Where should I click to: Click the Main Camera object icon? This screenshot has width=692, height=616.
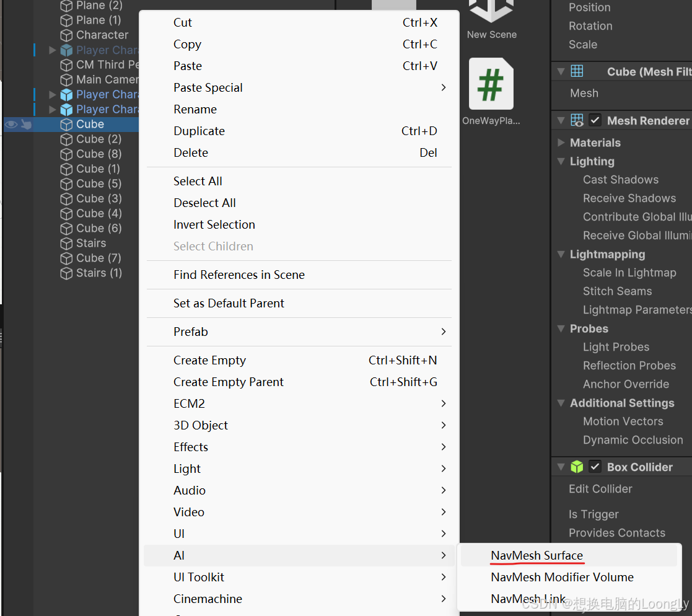click(x=66, y=80)
